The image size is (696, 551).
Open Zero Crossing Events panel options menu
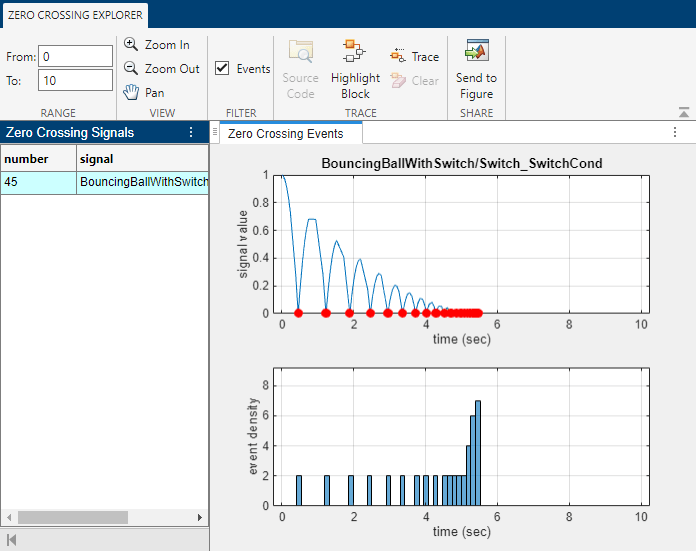point(677,132)
